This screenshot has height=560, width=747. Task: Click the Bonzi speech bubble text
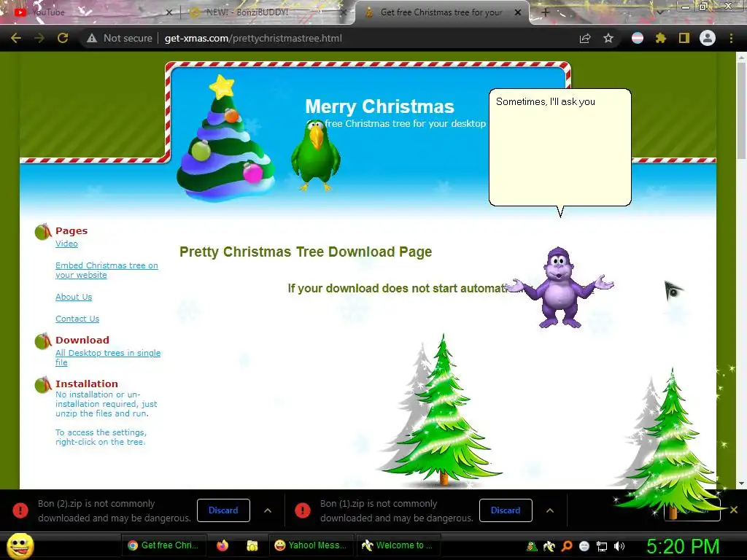546,101
